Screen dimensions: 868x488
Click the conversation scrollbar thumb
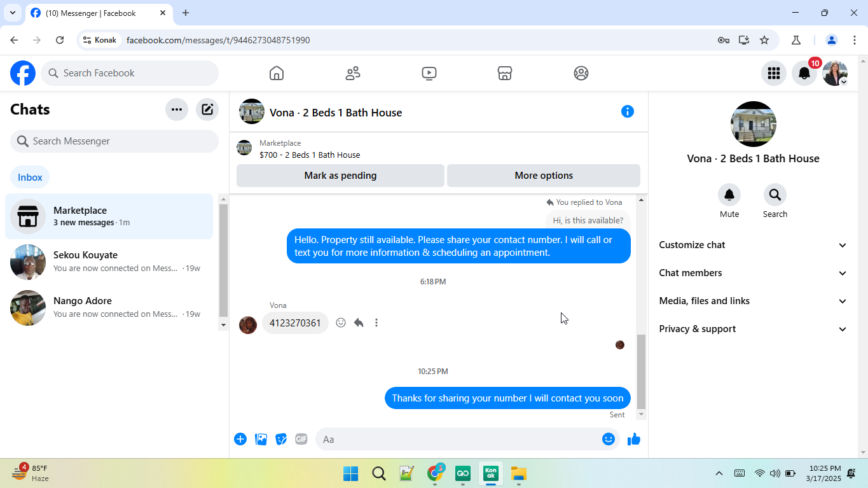coord(641,372)
